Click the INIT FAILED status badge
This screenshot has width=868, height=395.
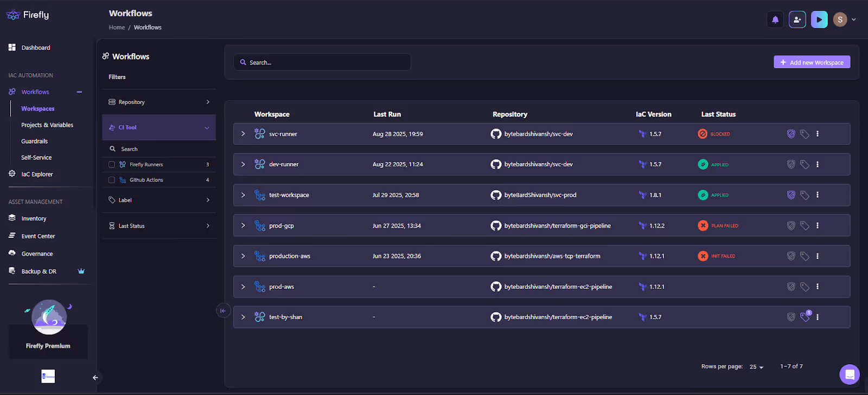click(717, 256)
